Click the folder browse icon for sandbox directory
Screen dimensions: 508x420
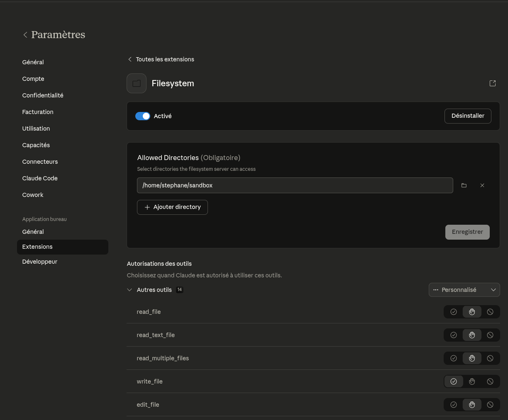pos(464,185)
